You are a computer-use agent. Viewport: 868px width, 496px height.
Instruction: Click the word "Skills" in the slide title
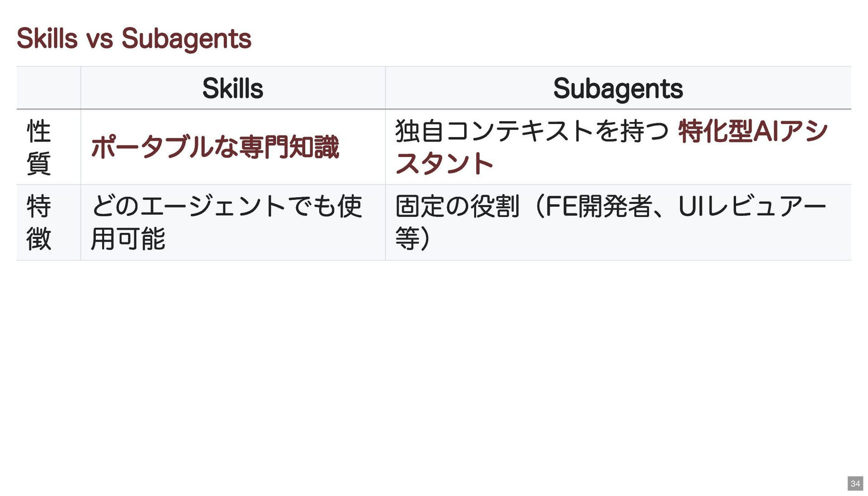pyautogui.click(x=47, y=38)
